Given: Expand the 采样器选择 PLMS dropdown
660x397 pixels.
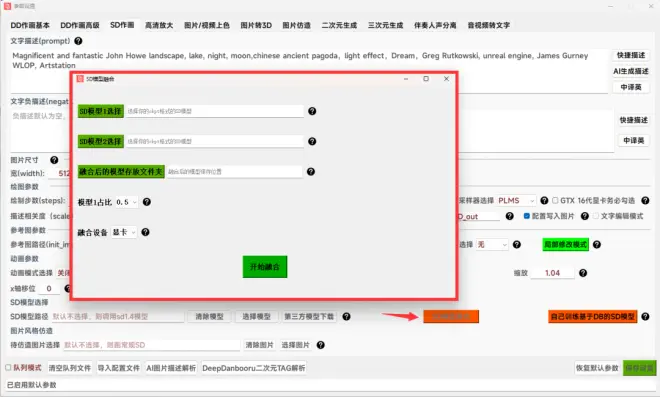Looking at the screenshot, I should pyautogui.click(x=516, y=201).
